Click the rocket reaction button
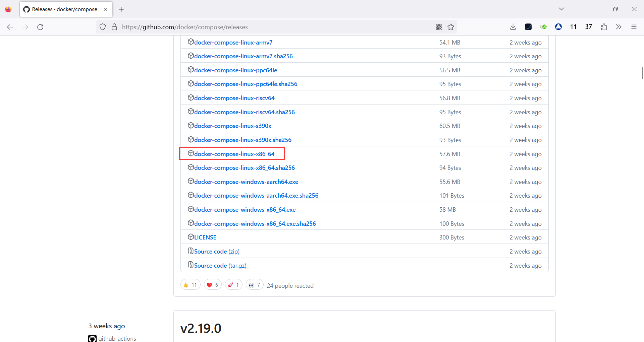Screen dimensions: 644x342 234,285
